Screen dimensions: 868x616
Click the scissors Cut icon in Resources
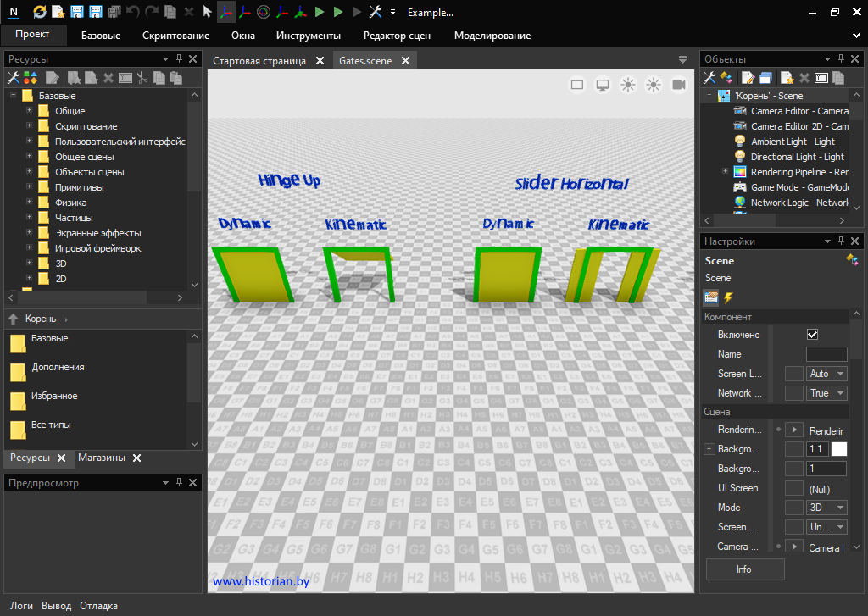142,78
